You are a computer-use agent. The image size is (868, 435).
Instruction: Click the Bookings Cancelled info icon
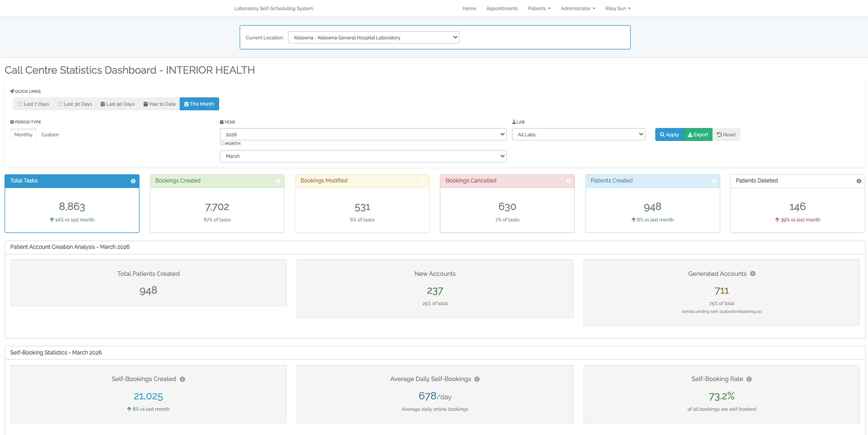pos(568,181)
